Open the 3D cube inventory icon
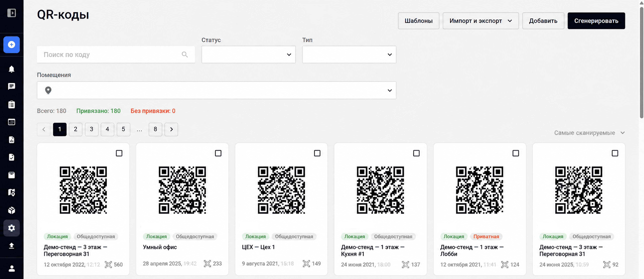 coord(12,210)
